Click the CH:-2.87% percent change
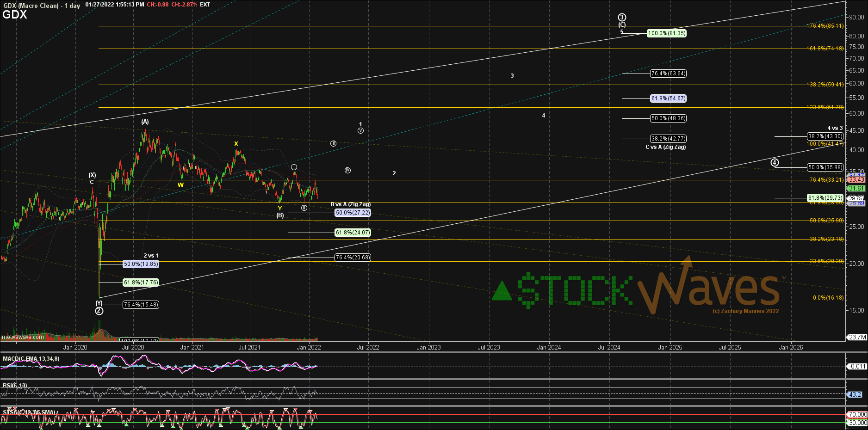Screen dimensions: 868x430 point(184,5)
